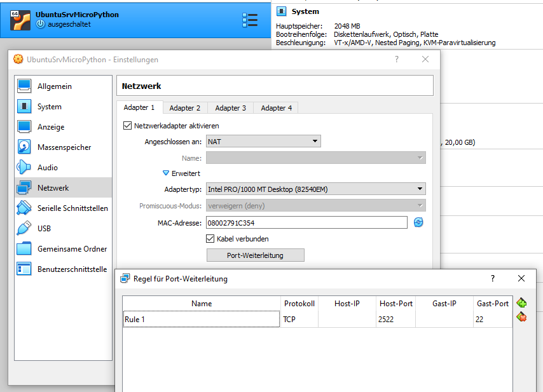Click the empty Host-IP cell of Rule 1
This screenshot has height=392, width=543.
347,319
